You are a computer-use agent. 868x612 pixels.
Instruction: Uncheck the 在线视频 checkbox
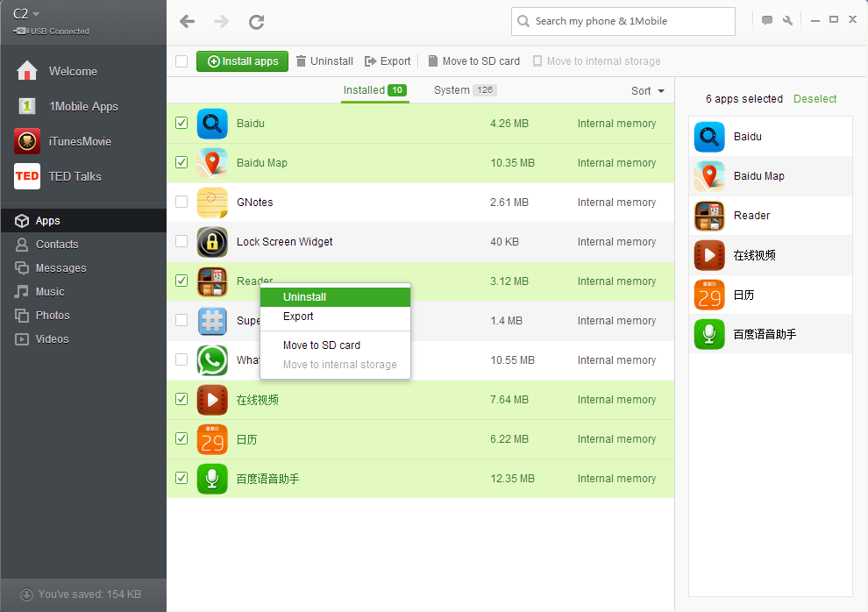(x=181, y=399)
